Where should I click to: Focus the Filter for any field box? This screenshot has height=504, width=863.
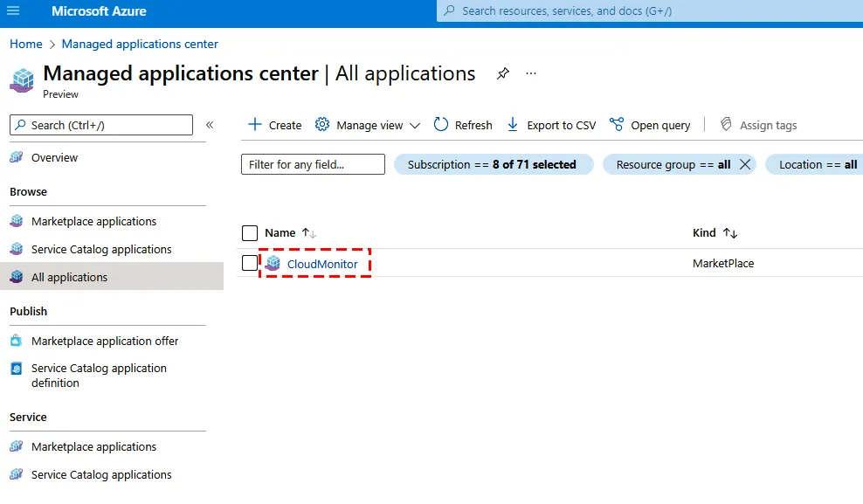(x=314, y=164)
